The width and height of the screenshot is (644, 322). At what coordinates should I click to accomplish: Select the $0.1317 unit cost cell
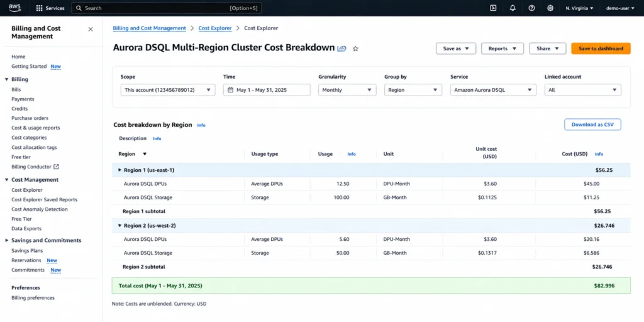[487, 253]
